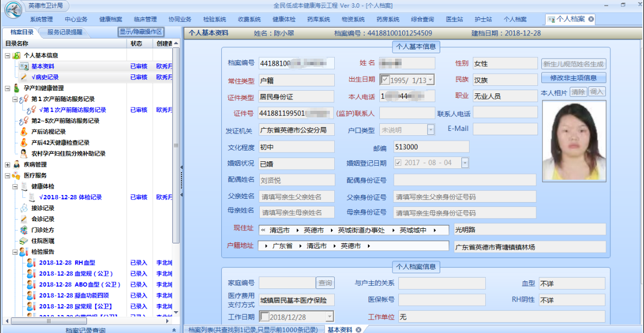Click the 修改非主项信息 button

(573, 78)
